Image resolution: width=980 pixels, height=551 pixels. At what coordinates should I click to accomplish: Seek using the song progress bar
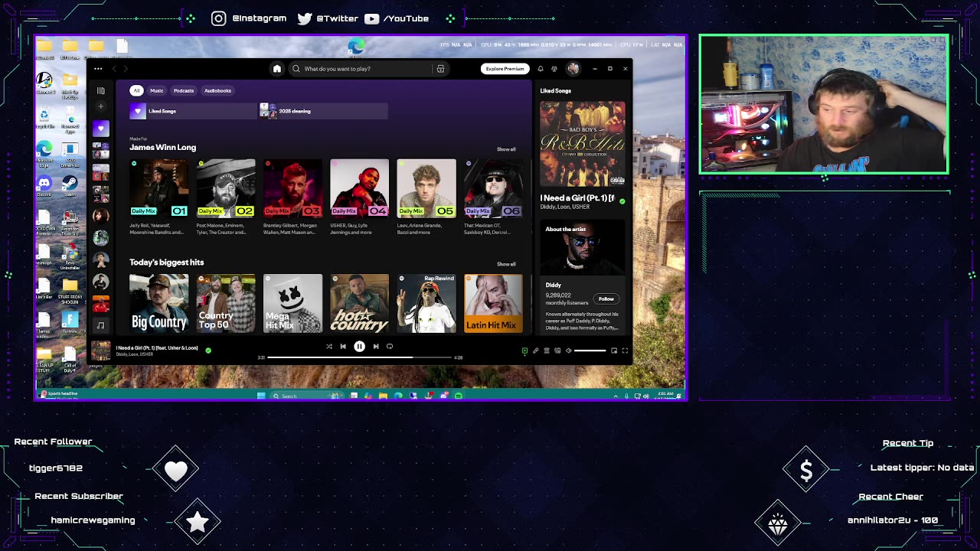[360, 357]
